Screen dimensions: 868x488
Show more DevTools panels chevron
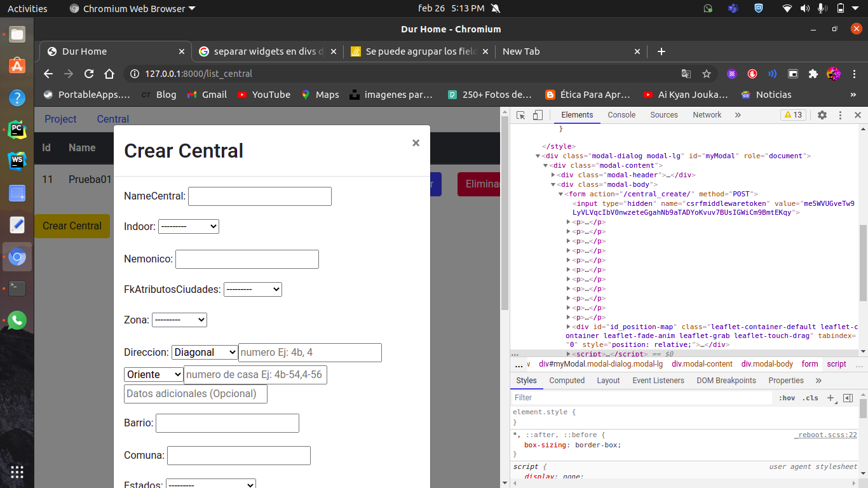click(x=738, y=115)
